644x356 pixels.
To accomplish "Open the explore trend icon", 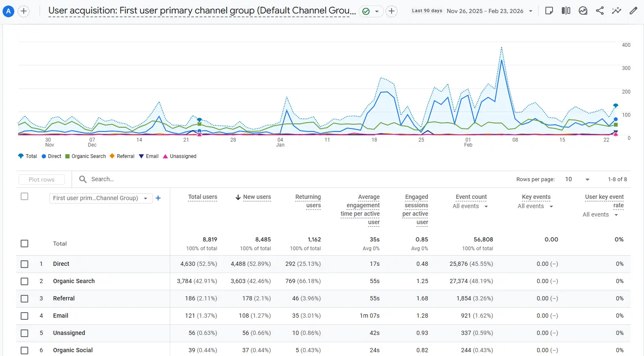I will point(583,11).
